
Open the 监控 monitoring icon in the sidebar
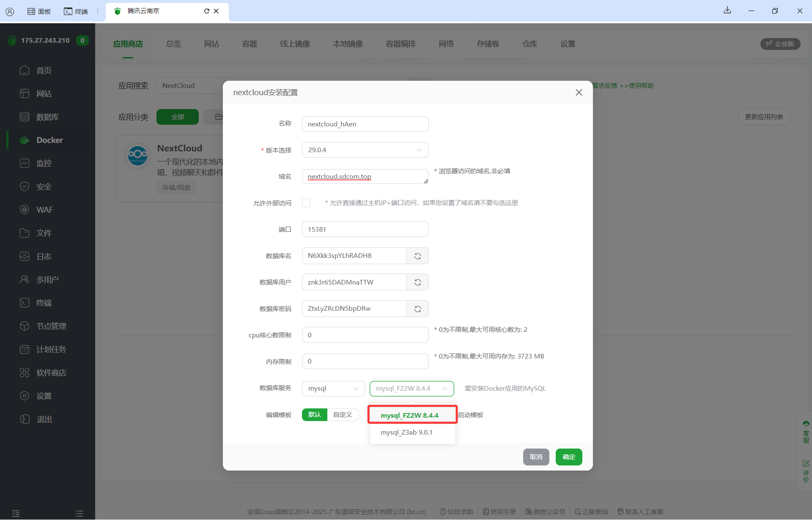tap(25, 163)
